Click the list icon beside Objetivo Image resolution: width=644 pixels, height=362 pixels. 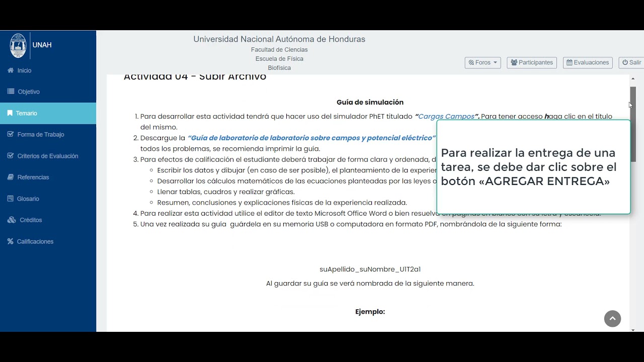[11, 92]
